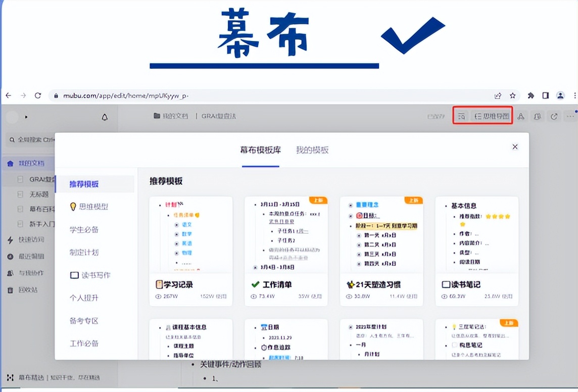Open the 新手入门 document in the sidebar
This screenshot has height=392, width=578.
point(36,224)
